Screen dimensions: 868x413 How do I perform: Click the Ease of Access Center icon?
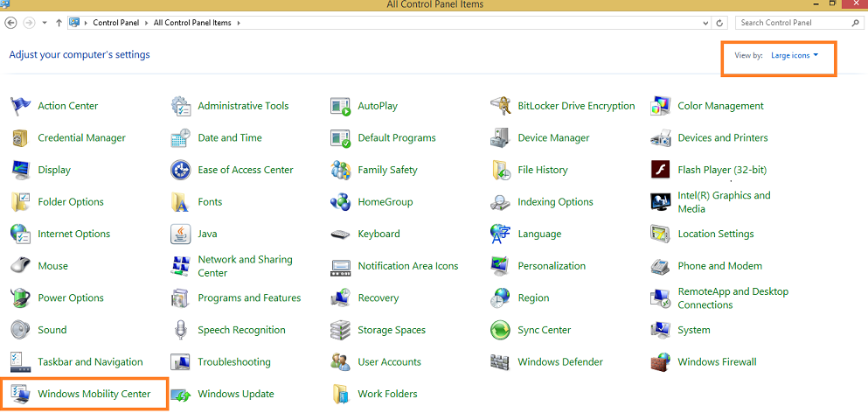[x=180, y=171]
